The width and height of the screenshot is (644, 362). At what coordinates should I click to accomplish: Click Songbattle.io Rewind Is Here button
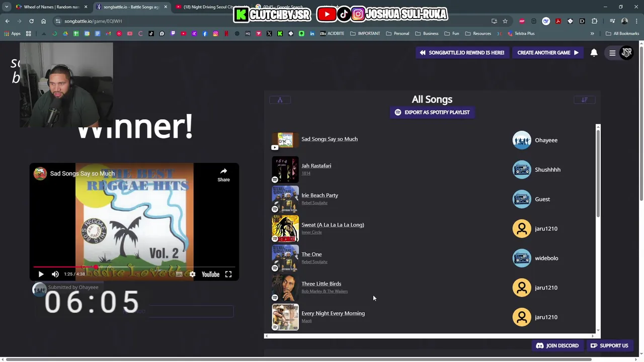tap(462, 52)
